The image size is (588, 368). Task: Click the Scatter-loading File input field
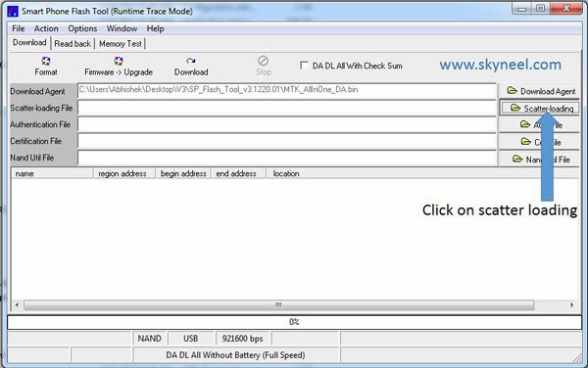click(x=287, y=108)
